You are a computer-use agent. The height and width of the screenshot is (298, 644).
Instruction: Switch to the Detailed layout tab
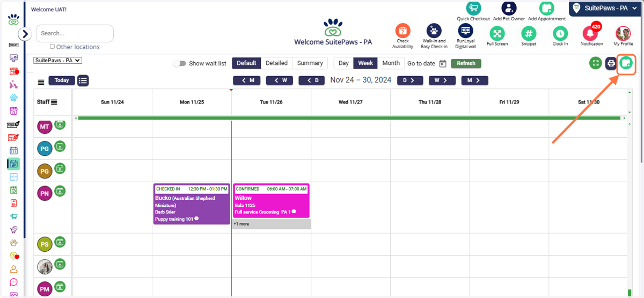click(x=277, y=63)
